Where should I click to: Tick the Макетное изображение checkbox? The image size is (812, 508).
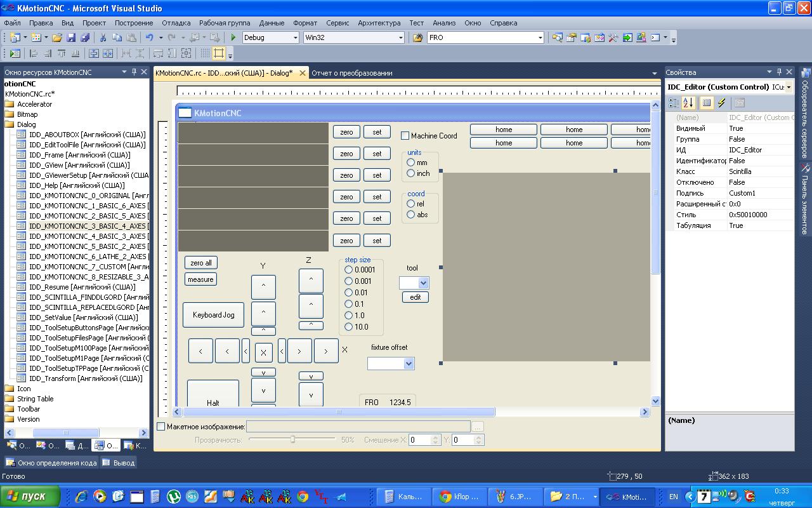tap(161, 427)
